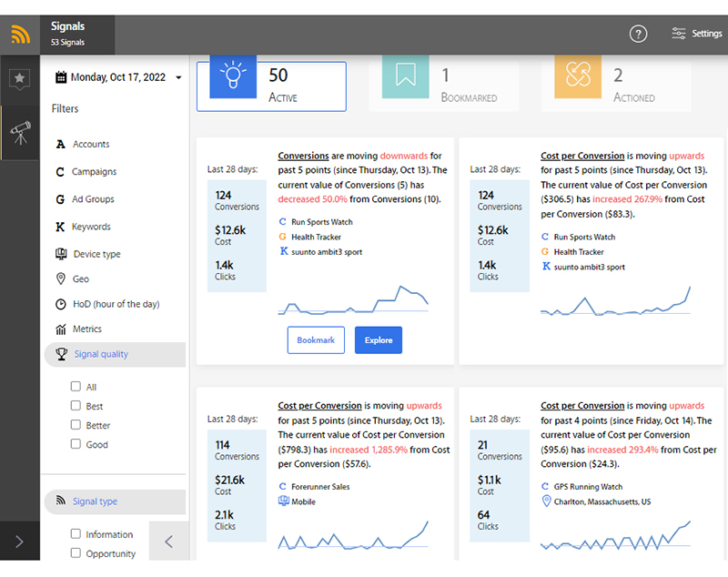Click the blue Explore button
The height and width of the screenshot is (577, 728).
coord(378,340)
